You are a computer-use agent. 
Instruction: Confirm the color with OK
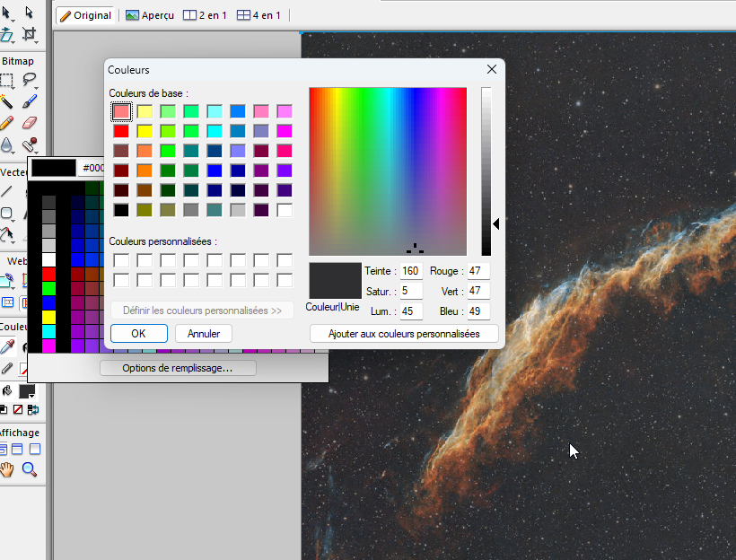[x=139, y=334]
